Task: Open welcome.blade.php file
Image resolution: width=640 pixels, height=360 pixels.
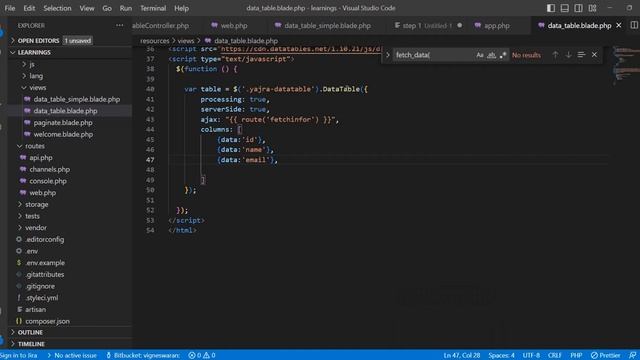Action: (x=63, y=134)
